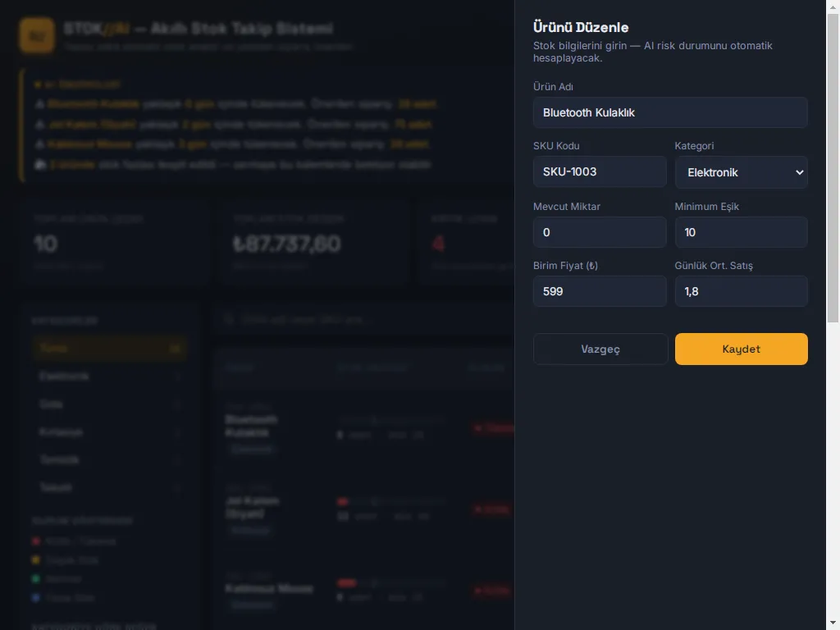Click the Kablosuz Mouse row in table

(364, 589)
